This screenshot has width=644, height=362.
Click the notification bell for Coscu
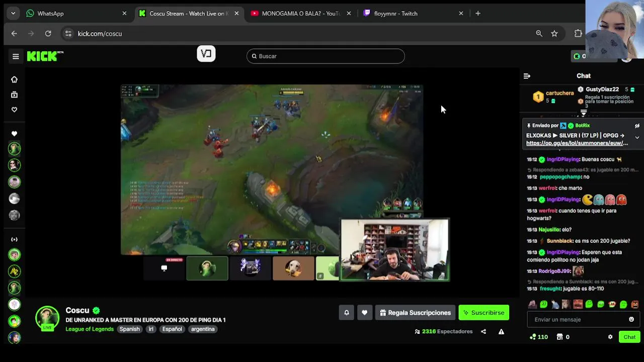pyautogui.click(x=346, y=313)
